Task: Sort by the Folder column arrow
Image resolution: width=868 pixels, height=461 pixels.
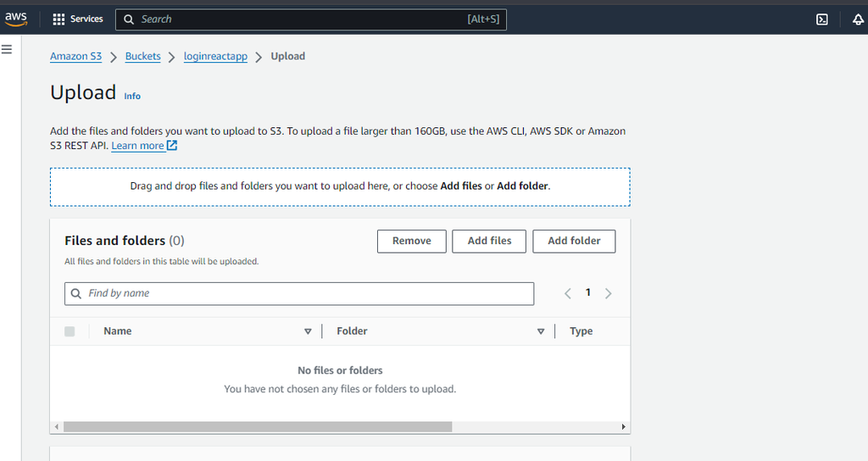Action: pyautogui.click(x=541, y=331)
